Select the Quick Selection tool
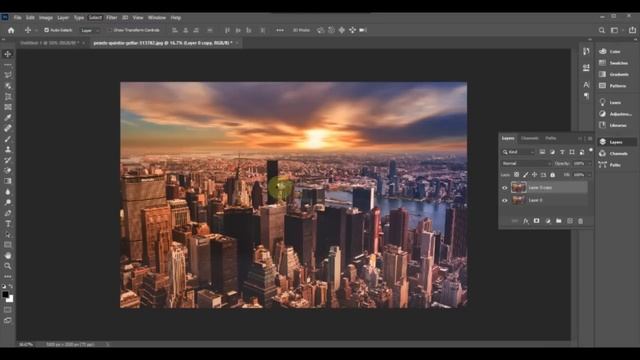Image resolution: width=640 pixels, height=360 pixels. pos(8,86)
